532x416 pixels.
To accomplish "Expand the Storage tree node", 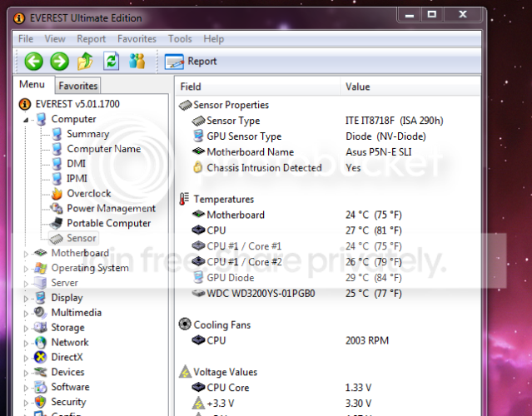I will point(26,328).
